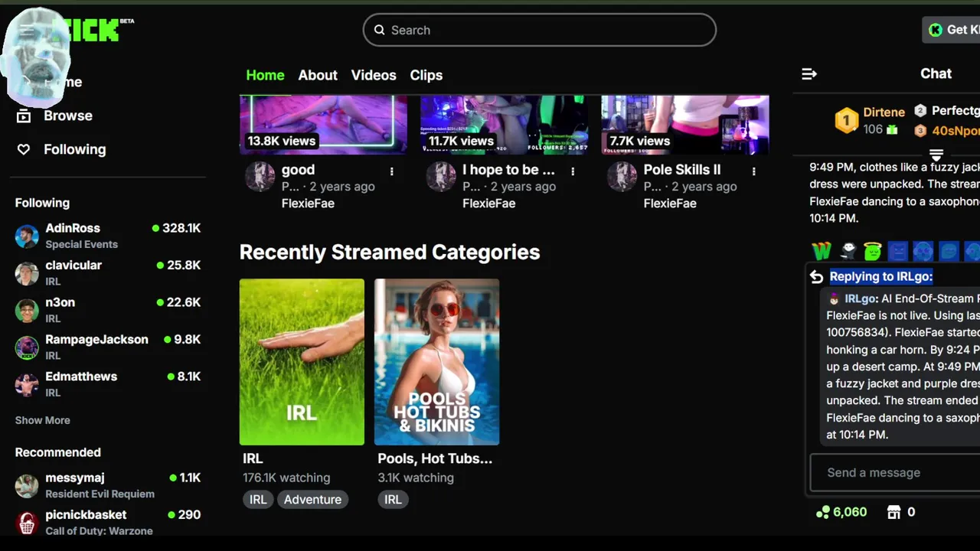980x551 pixels.
Task: Click the Adventure tag under IRL
Action: 312,500
